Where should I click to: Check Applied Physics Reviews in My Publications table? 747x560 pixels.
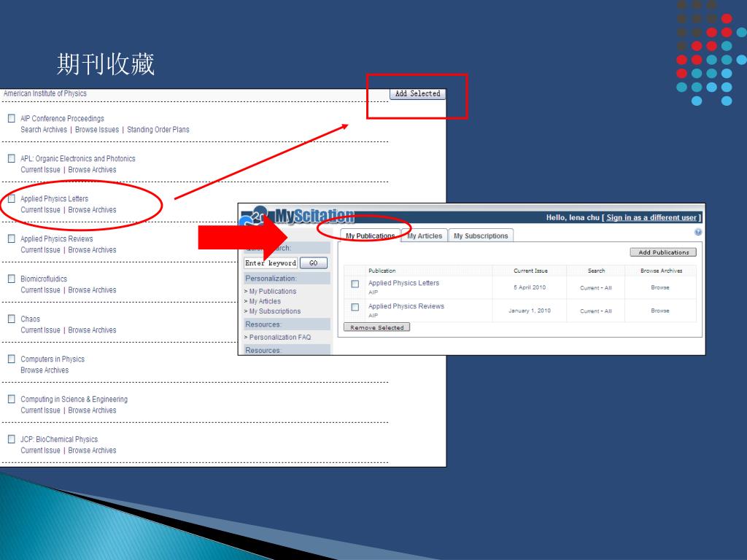[x=355, y=307]
